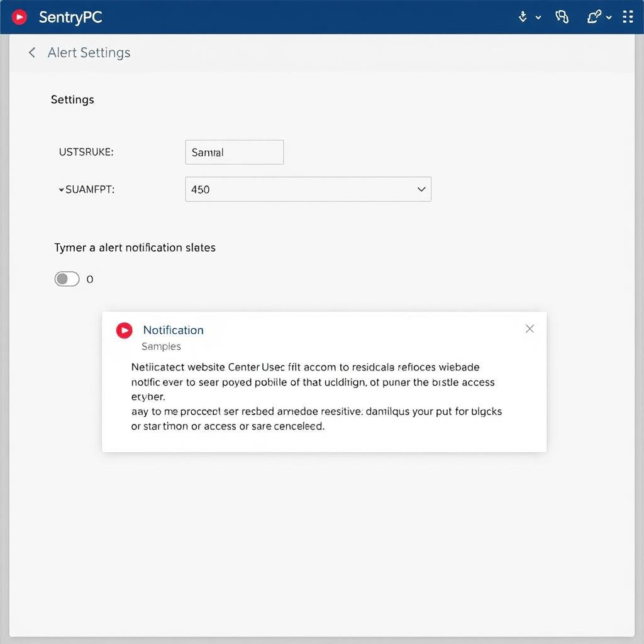Click the "Tymer a alert notification slates" text
The height and width of the screenshot is (644, 644).
(135, 248)
